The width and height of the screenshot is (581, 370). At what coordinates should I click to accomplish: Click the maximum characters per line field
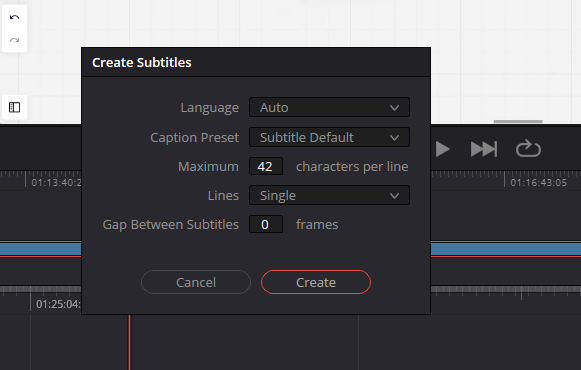coord(266,166)
